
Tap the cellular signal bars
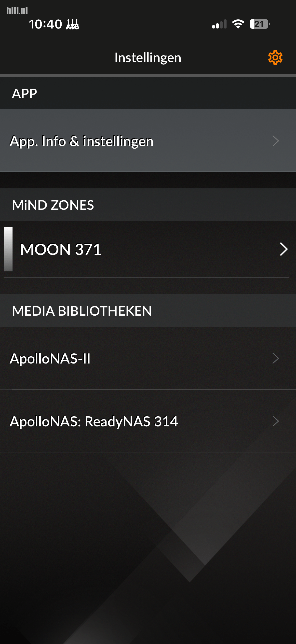(219, 24)
